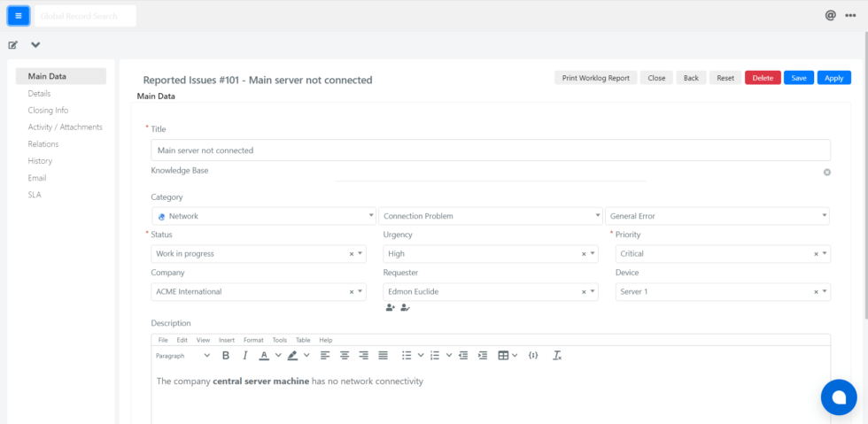Viewport: 868px width, 424px height.
Task: Open the Network category dropdown
Action: point(264,216)
